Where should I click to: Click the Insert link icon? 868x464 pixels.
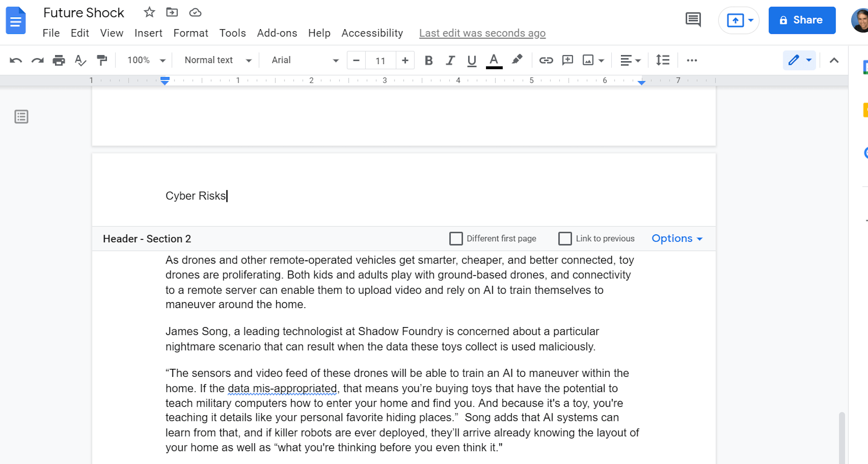click(546, 60)
